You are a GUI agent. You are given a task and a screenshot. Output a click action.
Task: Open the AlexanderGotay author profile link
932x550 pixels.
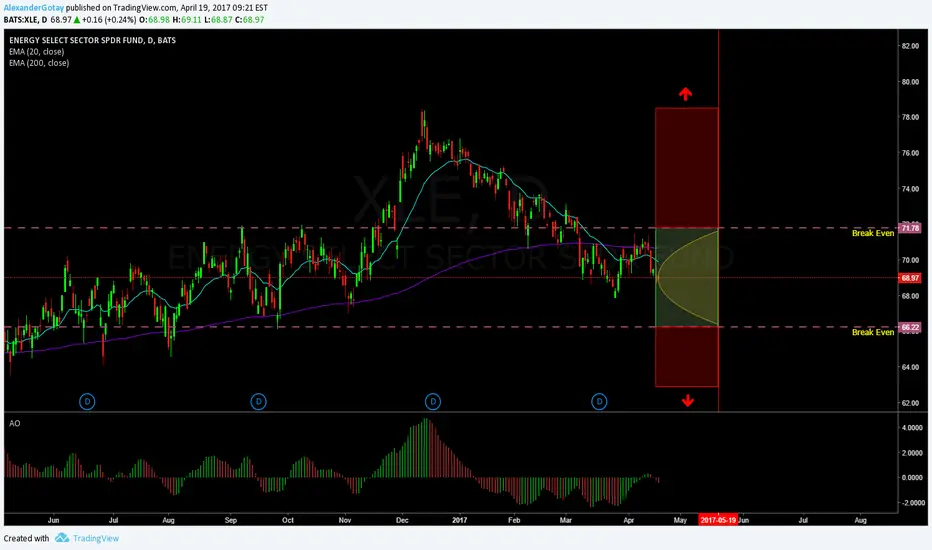tap(34, 8)
